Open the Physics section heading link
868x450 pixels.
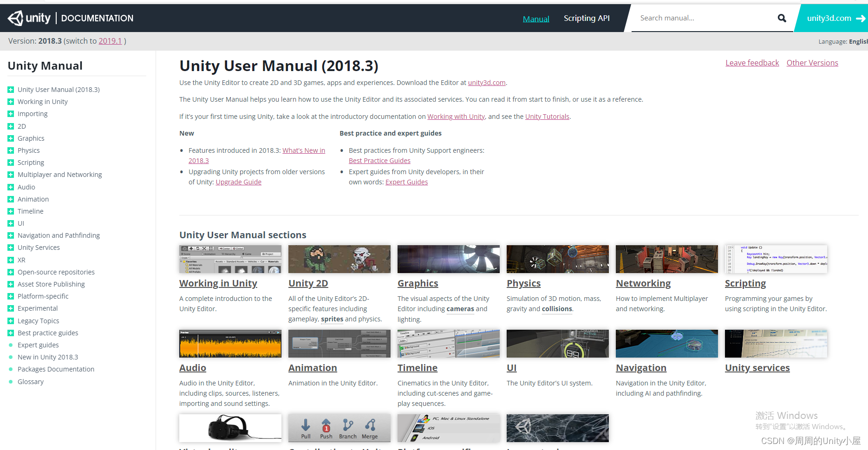[x=523, y=283]
